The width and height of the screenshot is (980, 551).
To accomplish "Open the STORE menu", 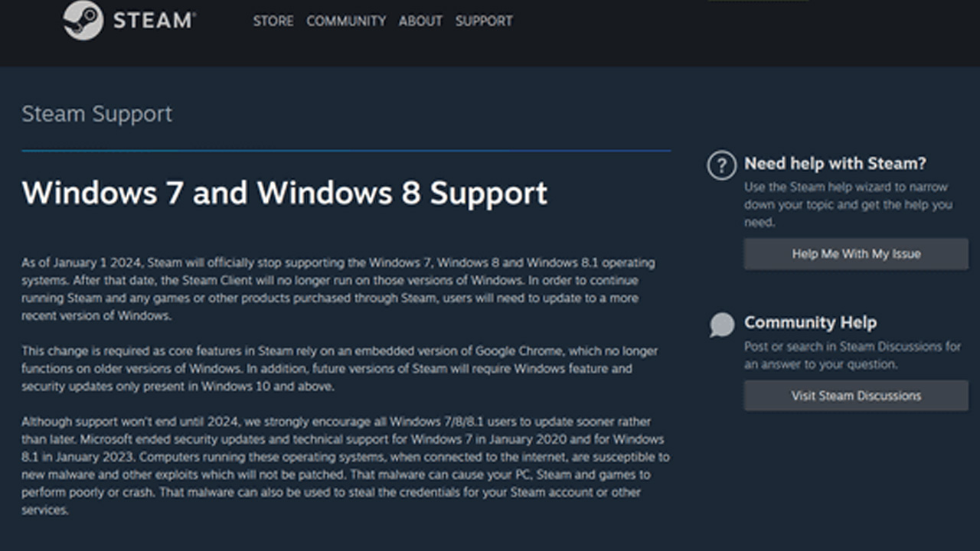I will 273,21.
